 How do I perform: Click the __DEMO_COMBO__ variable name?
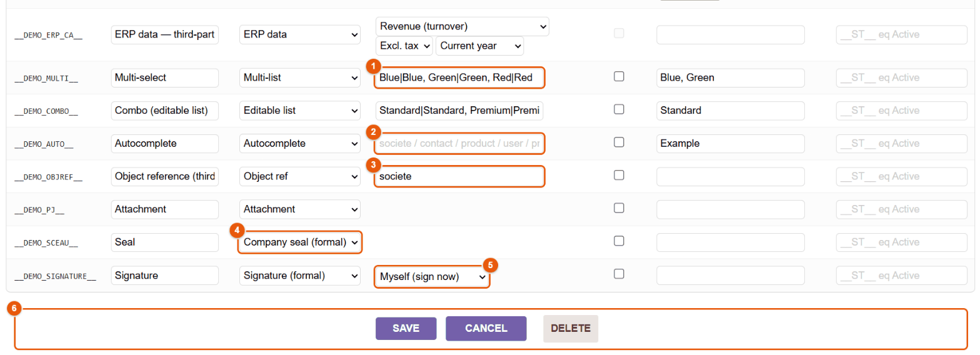click(x=46, y=112)
